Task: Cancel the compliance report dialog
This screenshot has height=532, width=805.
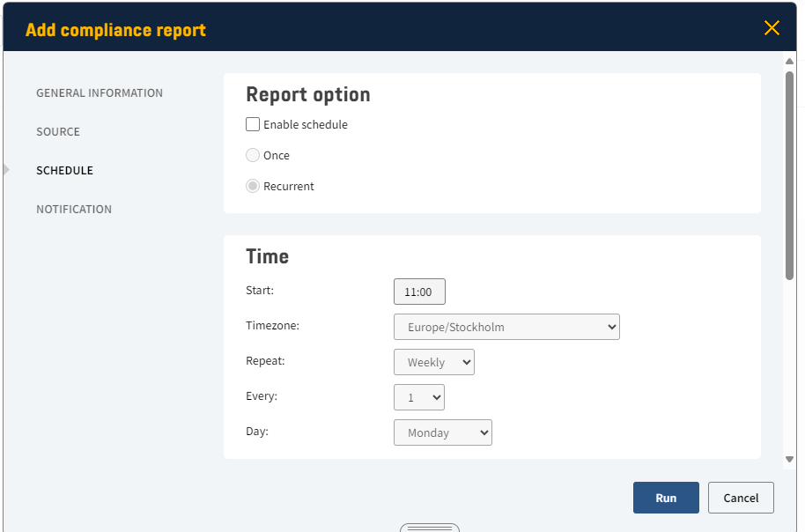Action: (740, 498)
